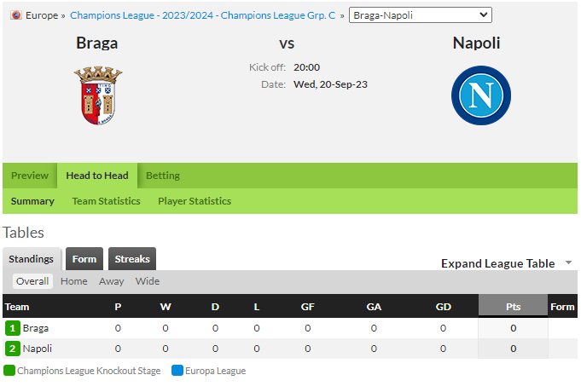The height and width of the screenshot is (392, 581).
Task: Select the Home standings filter
Action: pyautogui.click(x=74, y=281)
